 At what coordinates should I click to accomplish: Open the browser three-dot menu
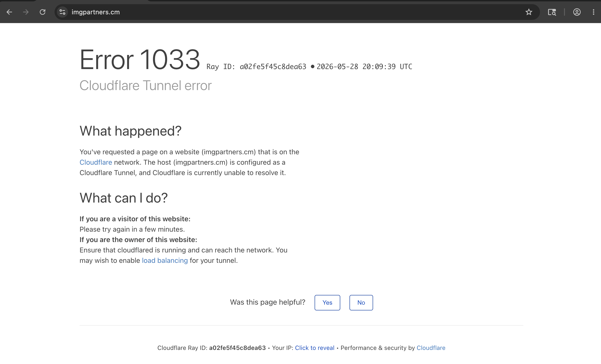coord(593,12)
